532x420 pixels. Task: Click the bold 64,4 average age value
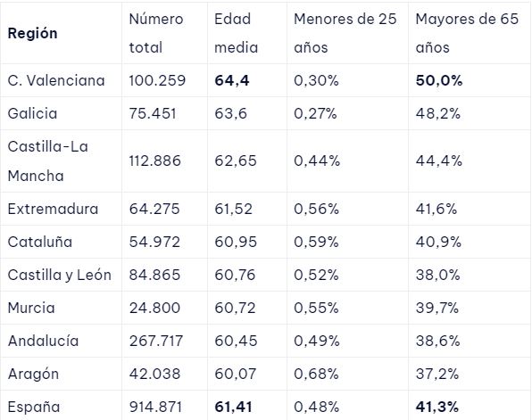point(232,80)
